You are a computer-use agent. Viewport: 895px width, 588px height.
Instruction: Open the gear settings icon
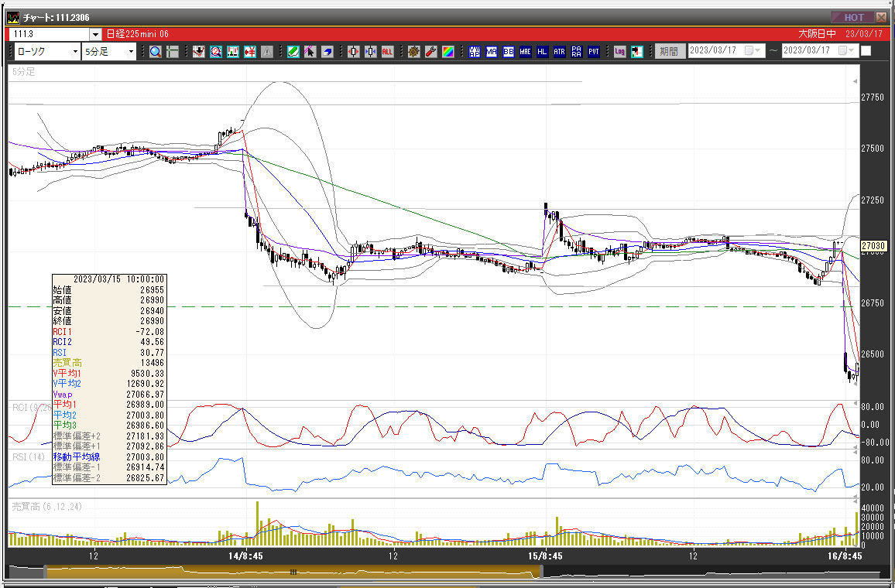click(414, 52)
